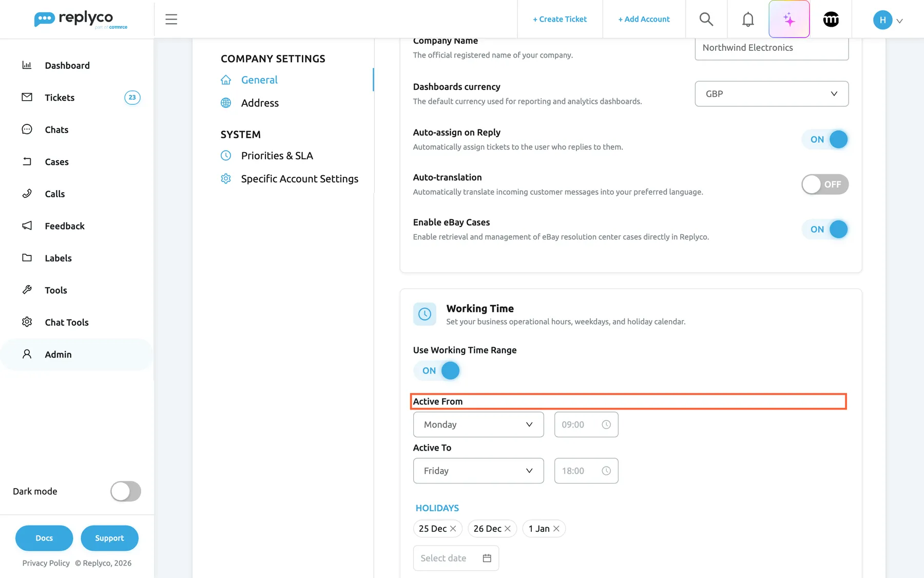The image size is (924, 578).
Task: Enable the Auto-translation toggle
Action: click(x=825, y=184)
